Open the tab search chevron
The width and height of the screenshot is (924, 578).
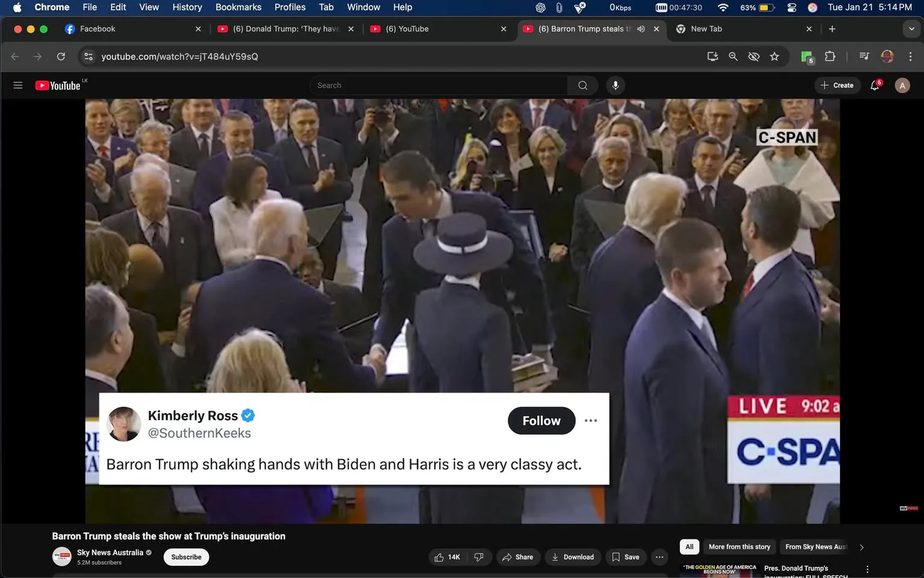[912, 28]
